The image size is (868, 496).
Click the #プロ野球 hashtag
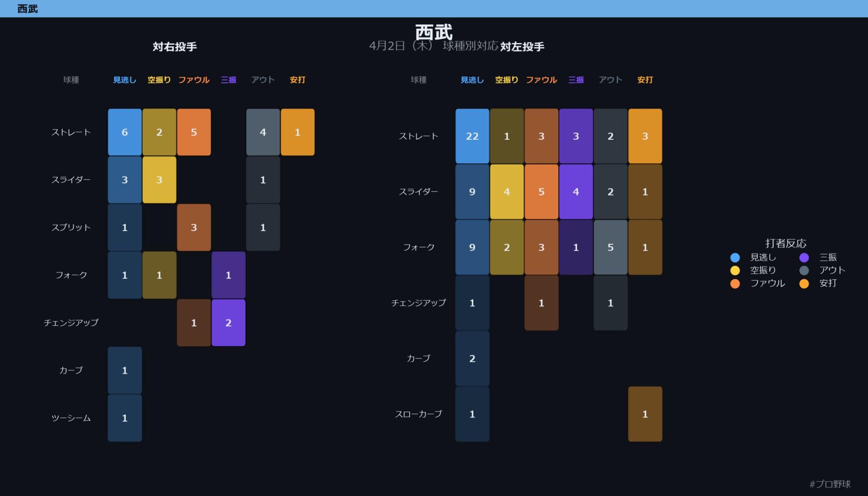click(x=830, y=484)
